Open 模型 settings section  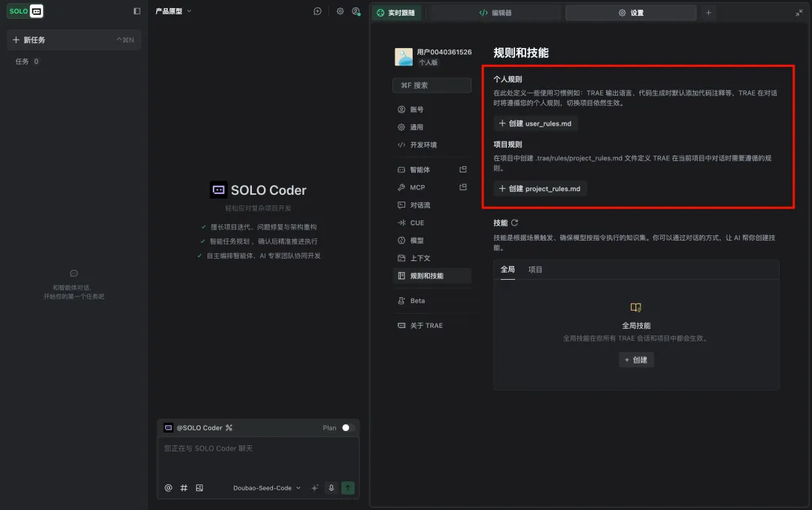(432, 240)
